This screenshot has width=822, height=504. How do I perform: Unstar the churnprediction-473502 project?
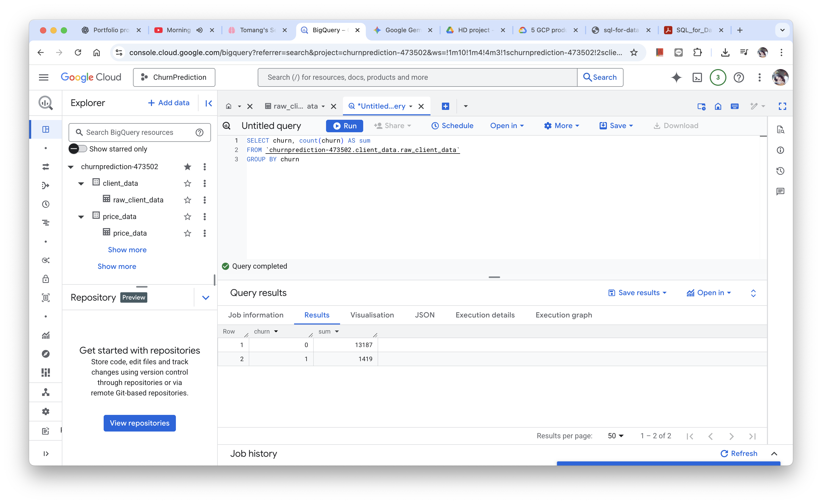click(188, 167)
